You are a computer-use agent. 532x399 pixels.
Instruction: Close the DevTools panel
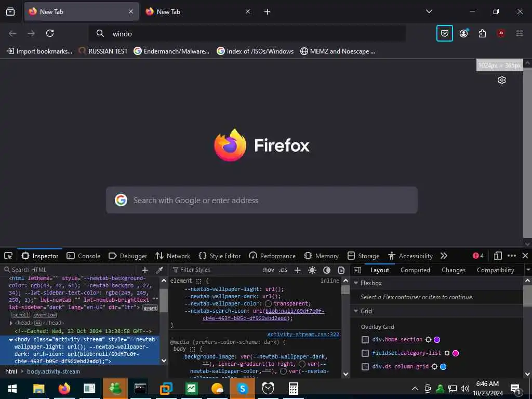(x=525, y=256)
